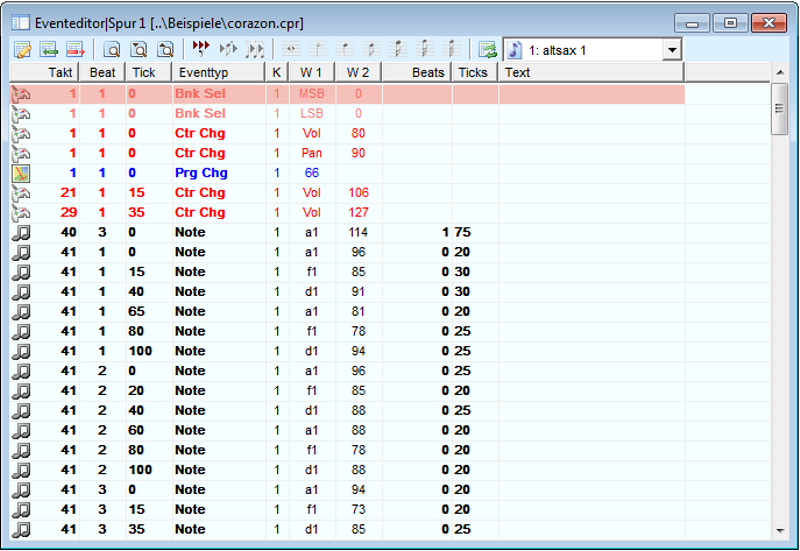Click the W 2 column header
This screenshot has width=800, height=551.
(358, 72)
